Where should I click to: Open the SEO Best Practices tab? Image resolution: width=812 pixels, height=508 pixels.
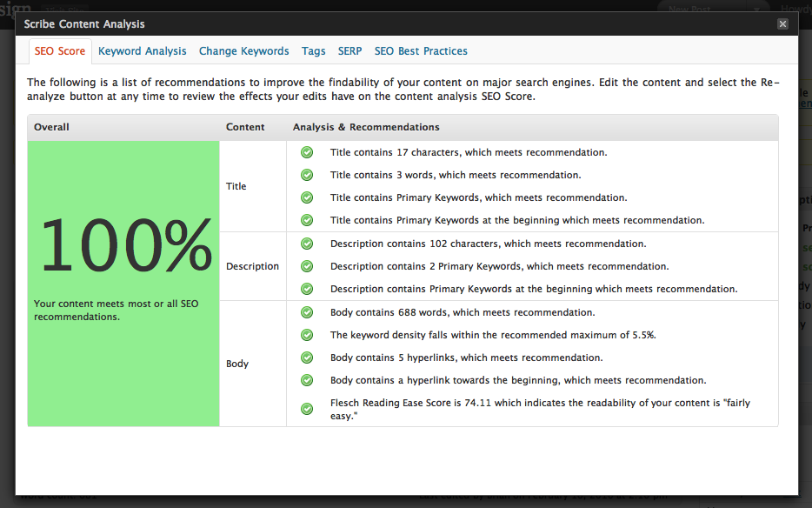pyautogui.click(x=421, y=51)
